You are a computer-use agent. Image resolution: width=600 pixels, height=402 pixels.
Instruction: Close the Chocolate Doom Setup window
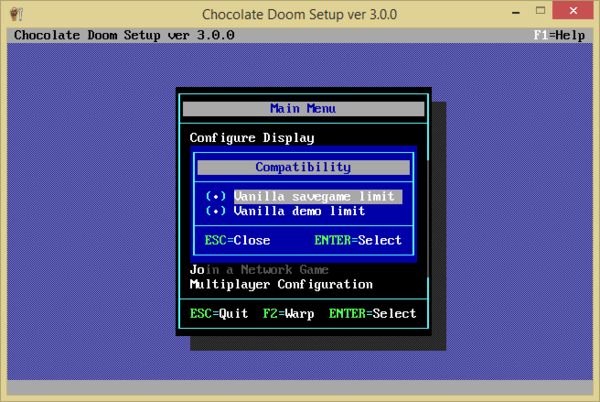point(573,11)
